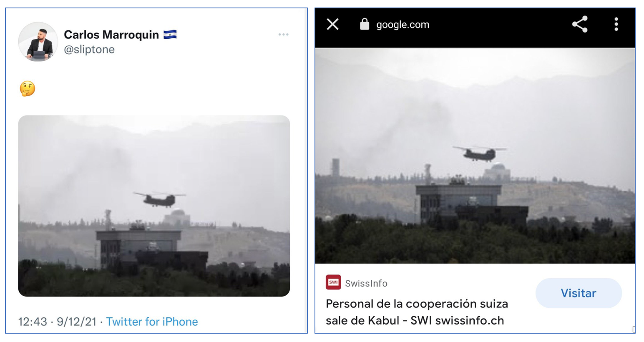Click the helicopter in the Google image
This screenshot has height=342, width=644.
[x=480, y=153]
